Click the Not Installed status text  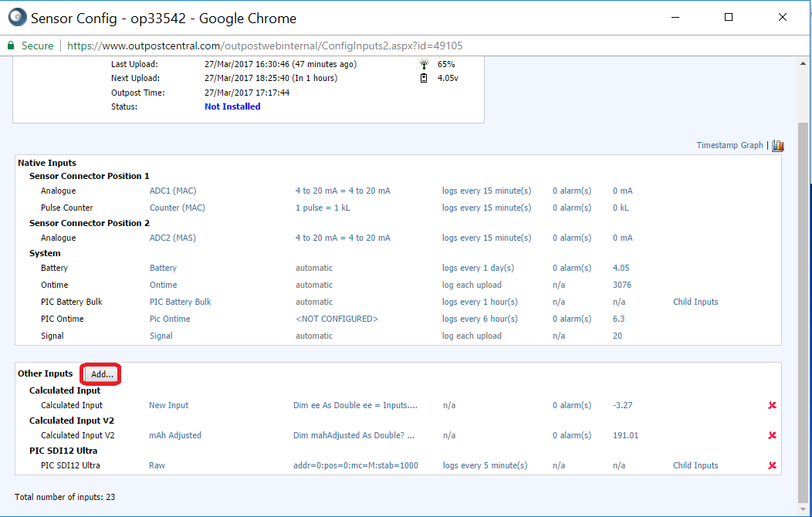[232, 106]
